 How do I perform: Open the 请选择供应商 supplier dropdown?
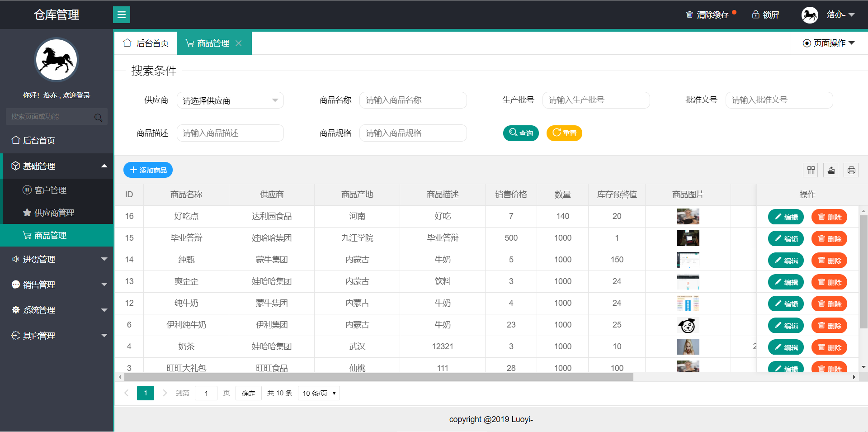[230, 100]
